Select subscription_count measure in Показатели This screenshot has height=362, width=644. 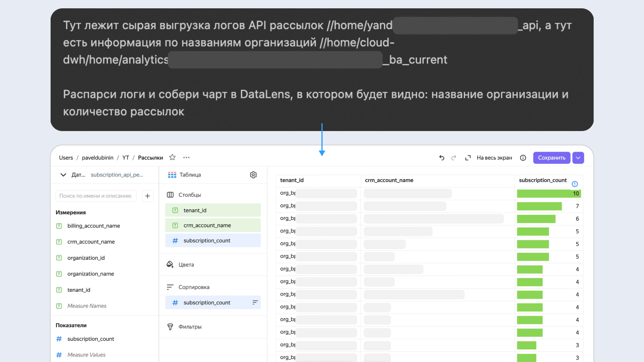coord(91,339)
